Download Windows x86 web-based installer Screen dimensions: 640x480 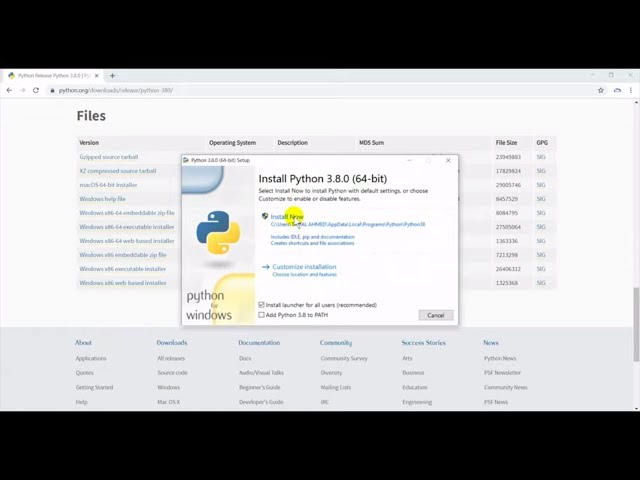click(123, 283)
